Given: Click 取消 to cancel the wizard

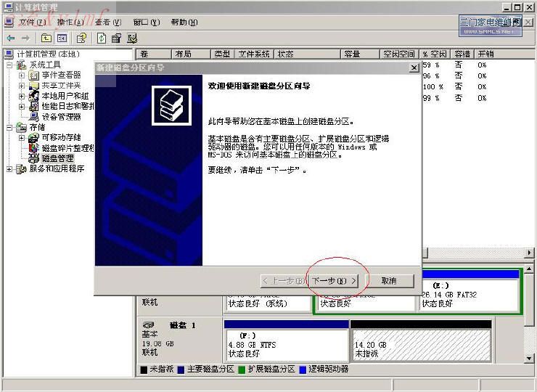Looking at the screenshot, I should 389,281.
